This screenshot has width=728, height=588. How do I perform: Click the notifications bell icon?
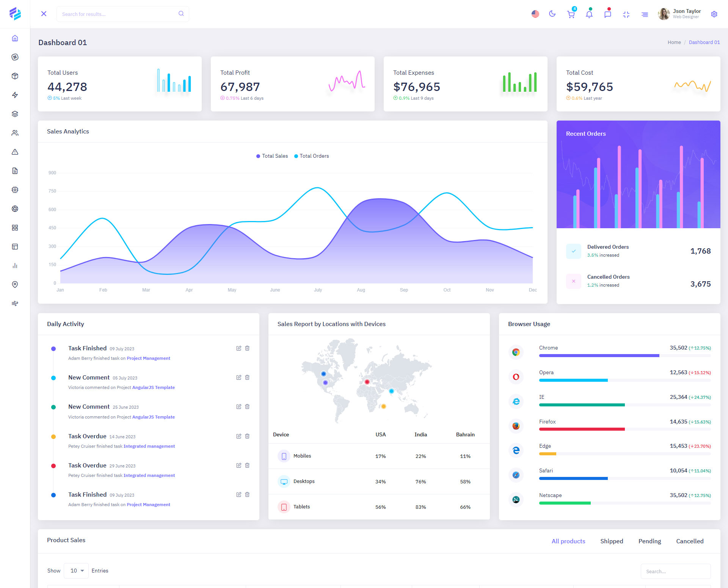[589, 14]
